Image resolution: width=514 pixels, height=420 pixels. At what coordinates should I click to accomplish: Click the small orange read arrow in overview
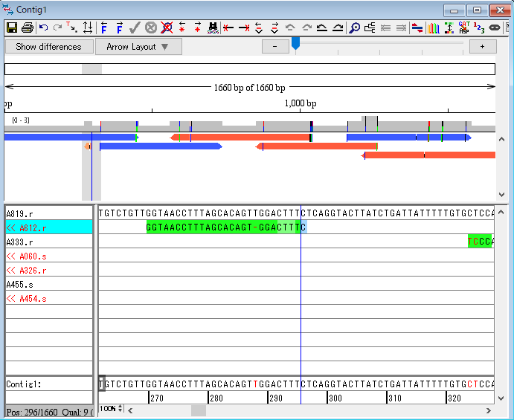click(87, 146)
